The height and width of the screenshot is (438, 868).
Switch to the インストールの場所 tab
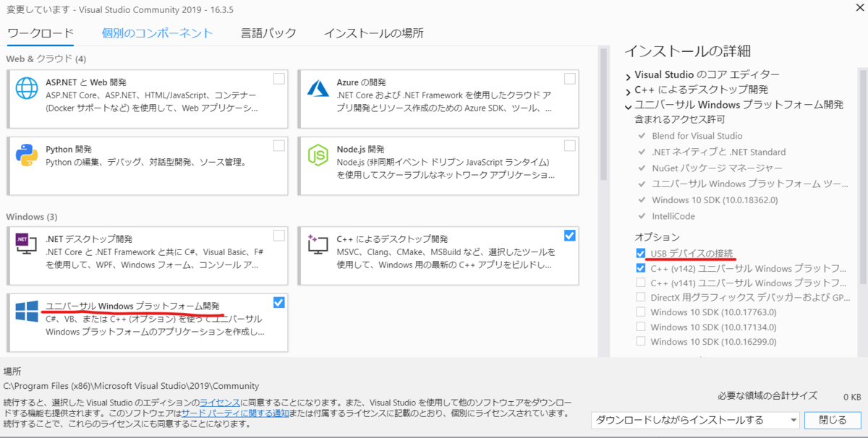click(373, 33)
